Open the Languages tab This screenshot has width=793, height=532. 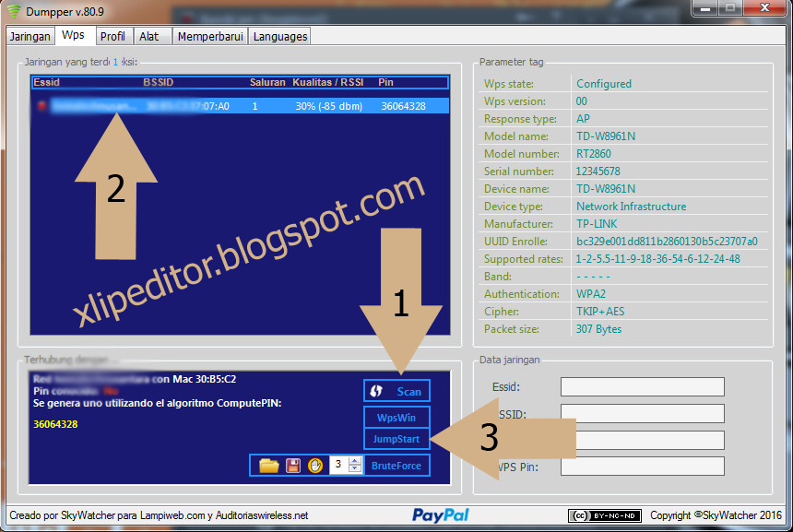click(x=280, y=36)
